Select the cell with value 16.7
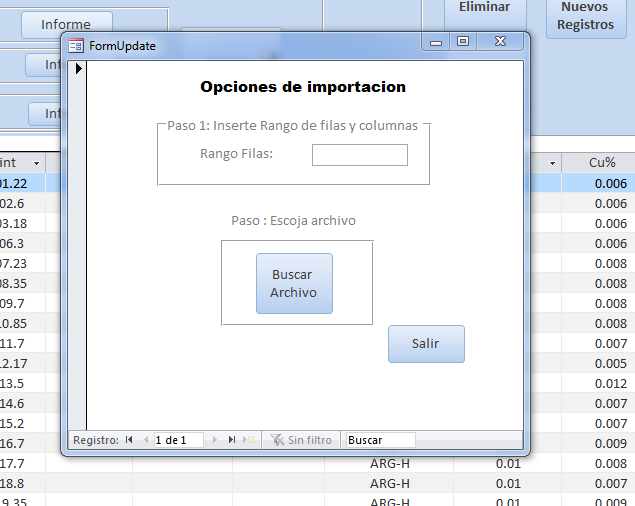 [22, 443]
